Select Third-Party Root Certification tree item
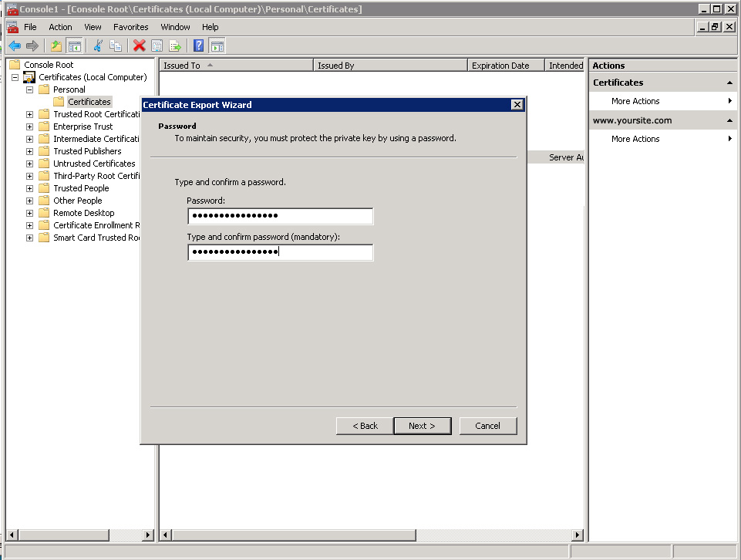This screenshot has height=560, width=741. [96, 176]
